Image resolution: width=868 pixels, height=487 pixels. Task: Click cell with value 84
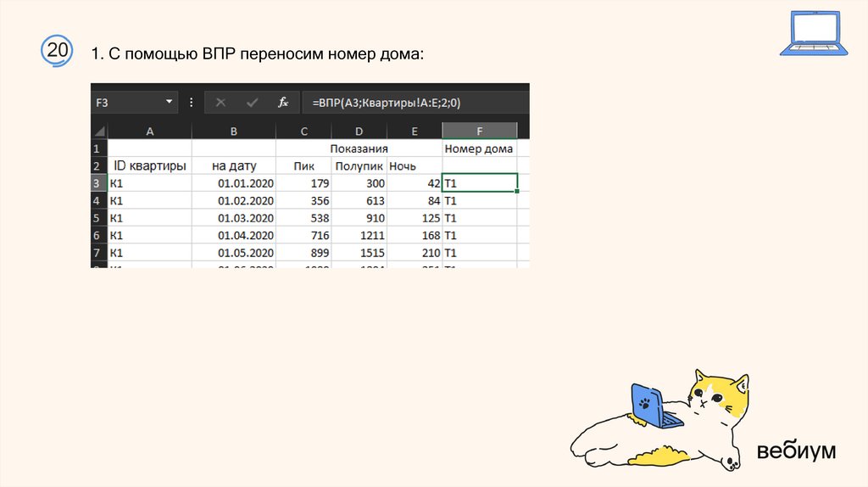pyautogui.click(x=415, y=200)
